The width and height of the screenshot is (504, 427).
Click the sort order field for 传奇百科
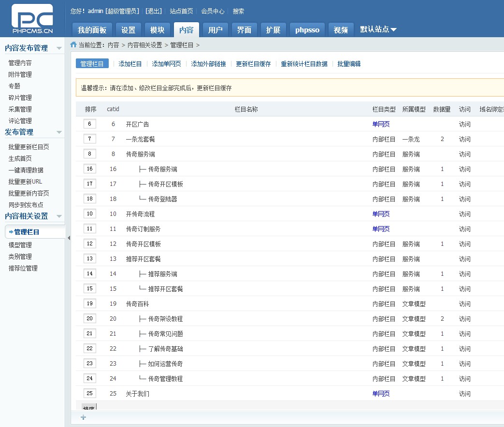point(90,303)
